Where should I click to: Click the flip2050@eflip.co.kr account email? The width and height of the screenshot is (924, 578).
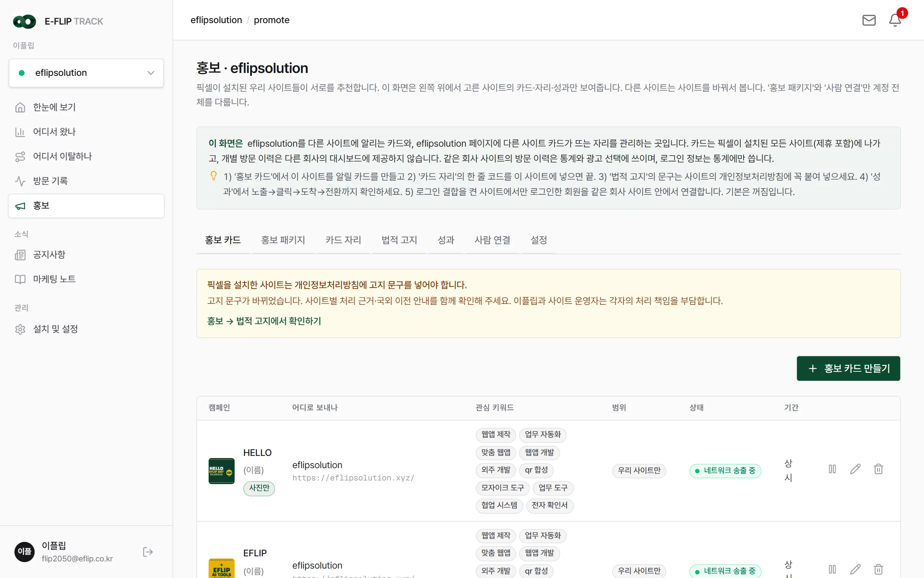77,559
